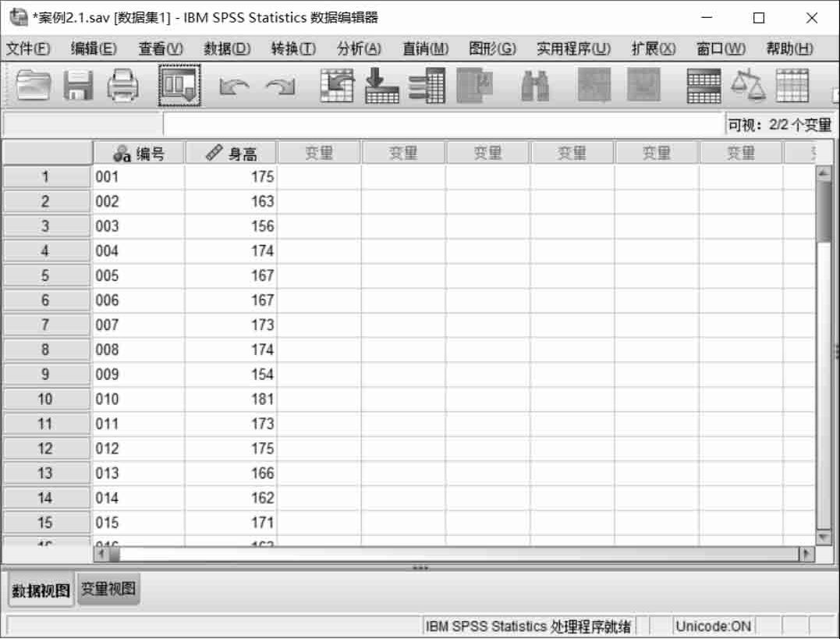Click the horizontal scrollbar right arrow
This screenshot has width=840, height=639.
(x=806, y=554)
